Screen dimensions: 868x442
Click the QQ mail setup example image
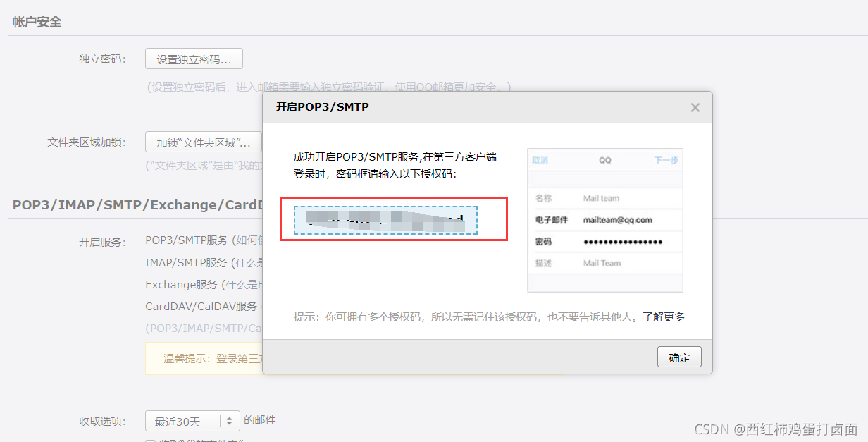(x=605, y=220)
